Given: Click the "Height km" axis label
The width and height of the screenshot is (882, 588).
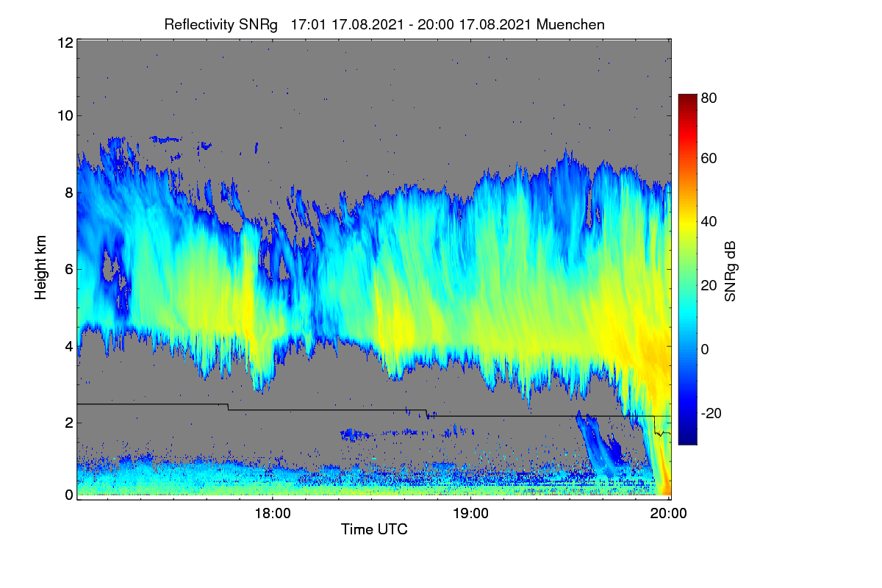Looking at the screenshot, I should pyautogui.click(x=41, y=268).
